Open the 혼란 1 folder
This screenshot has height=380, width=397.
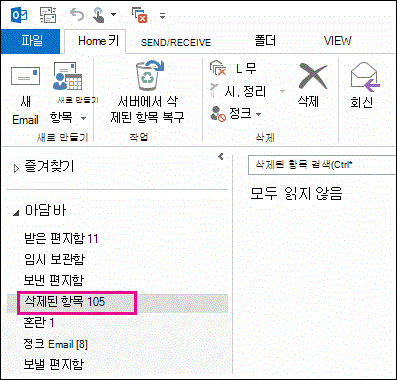[39, 322]
